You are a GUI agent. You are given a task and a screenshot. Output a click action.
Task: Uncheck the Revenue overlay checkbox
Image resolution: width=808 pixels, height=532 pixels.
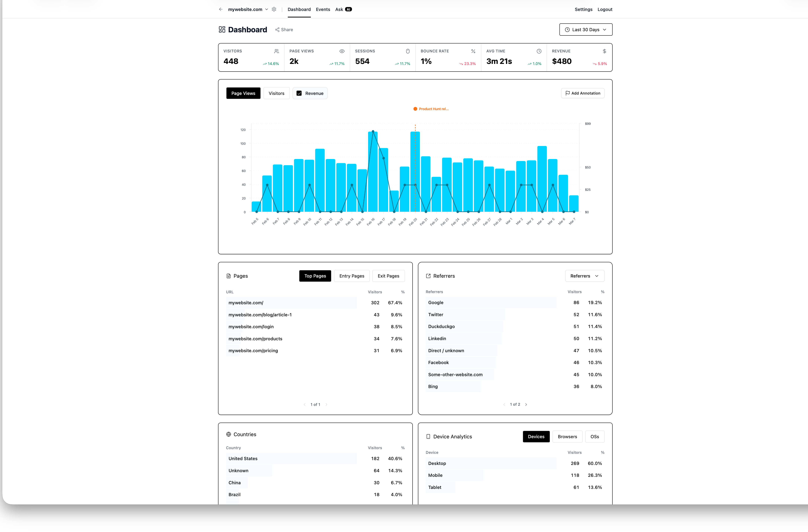point(299,93)
